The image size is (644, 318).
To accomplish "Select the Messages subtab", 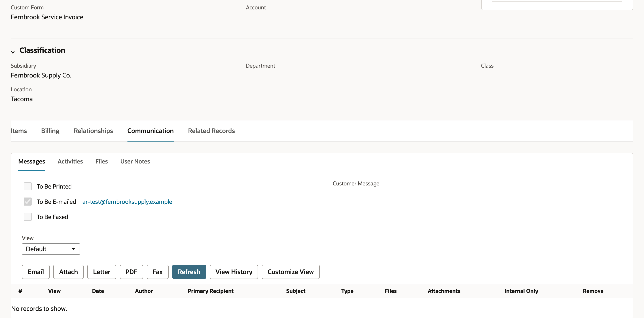I will pyautogui.click(x=32, y=161).
